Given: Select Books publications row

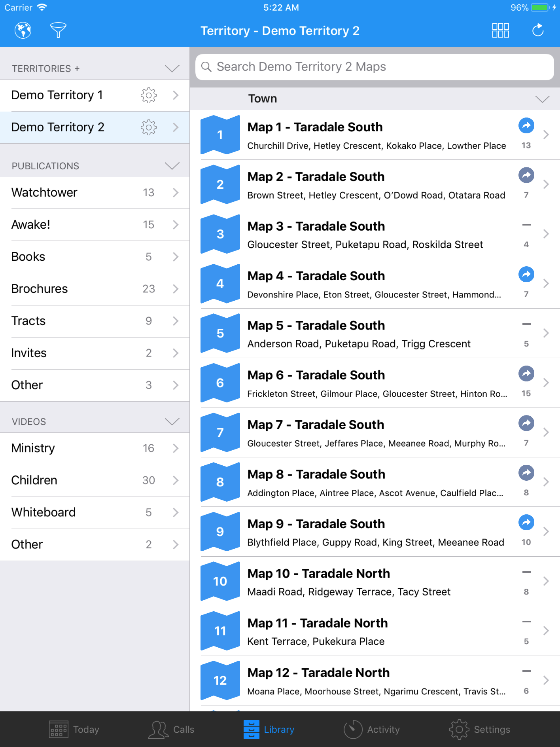Looking at the screenshot, I should click(95, 257).
